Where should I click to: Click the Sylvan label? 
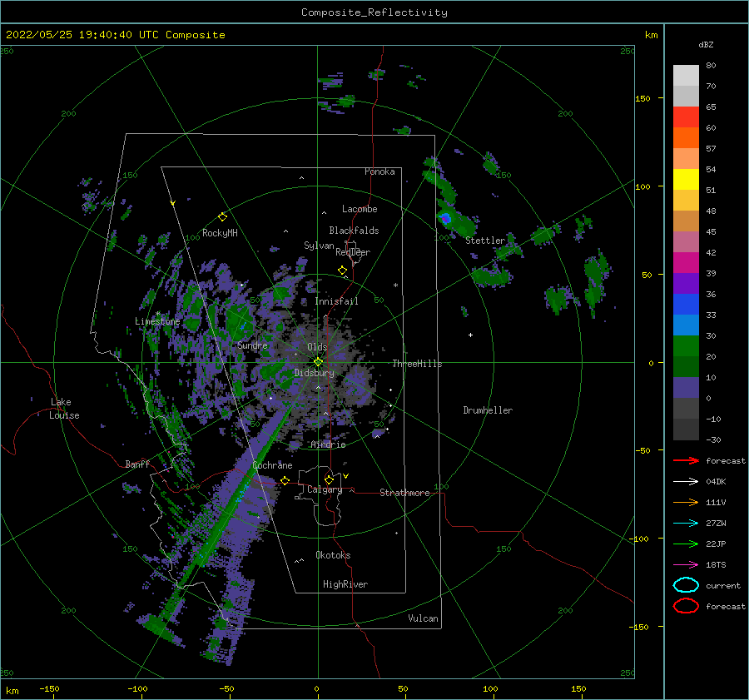(319, 246)
